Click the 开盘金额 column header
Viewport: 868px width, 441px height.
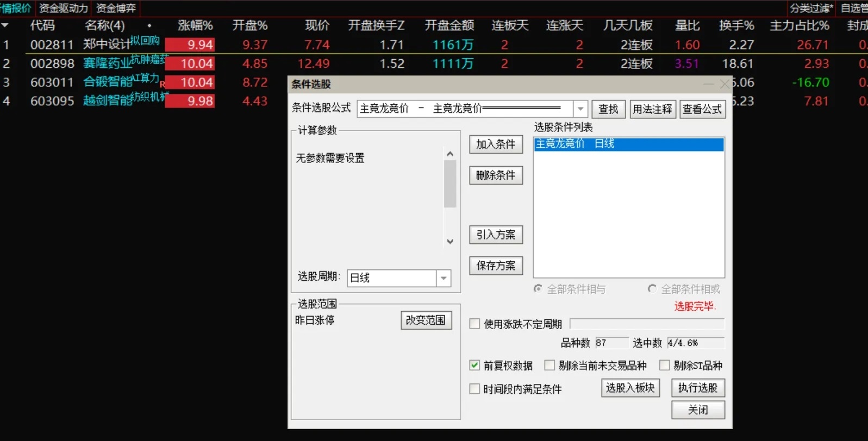point(449,26)
